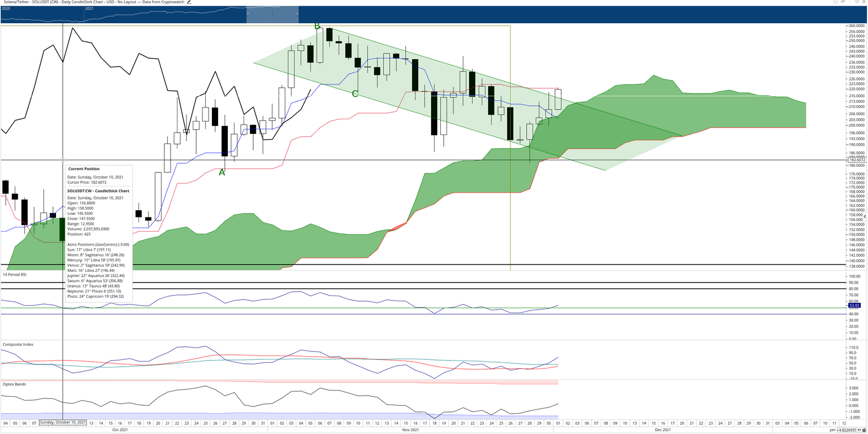This screenshot has height=434, width=868.
Task: Select the Optex Bands panel label
Action: click(14, 384)
